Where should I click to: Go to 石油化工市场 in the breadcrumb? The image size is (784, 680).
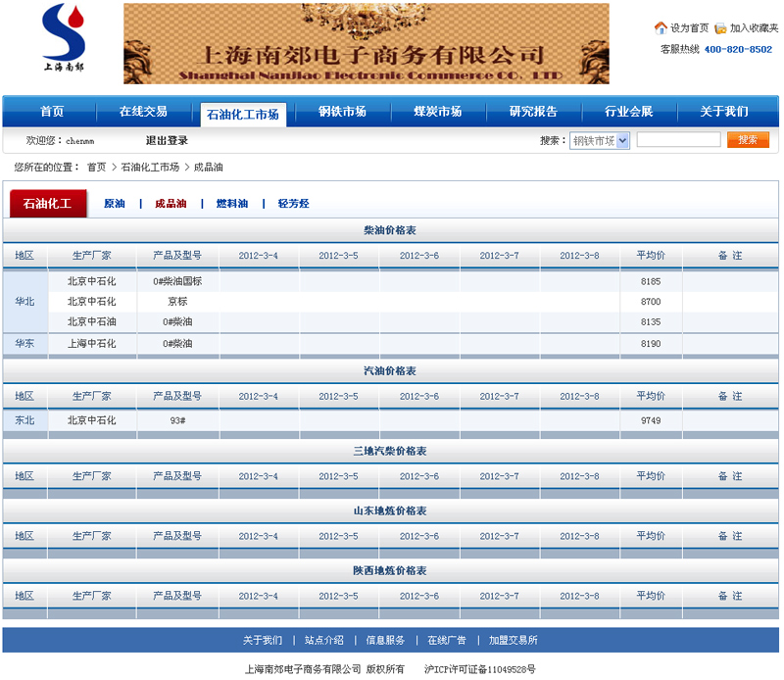click(150, 167)
